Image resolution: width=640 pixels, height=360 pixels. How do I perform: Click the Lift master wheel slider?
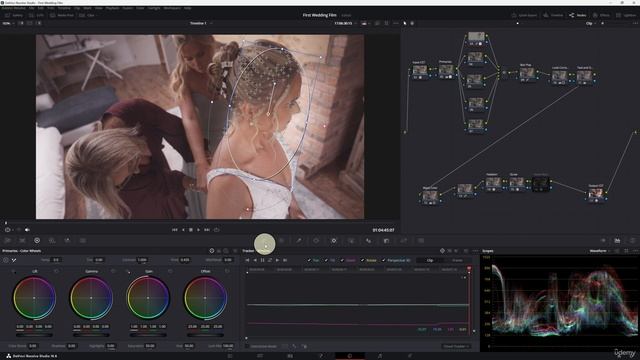coord(34,335)
